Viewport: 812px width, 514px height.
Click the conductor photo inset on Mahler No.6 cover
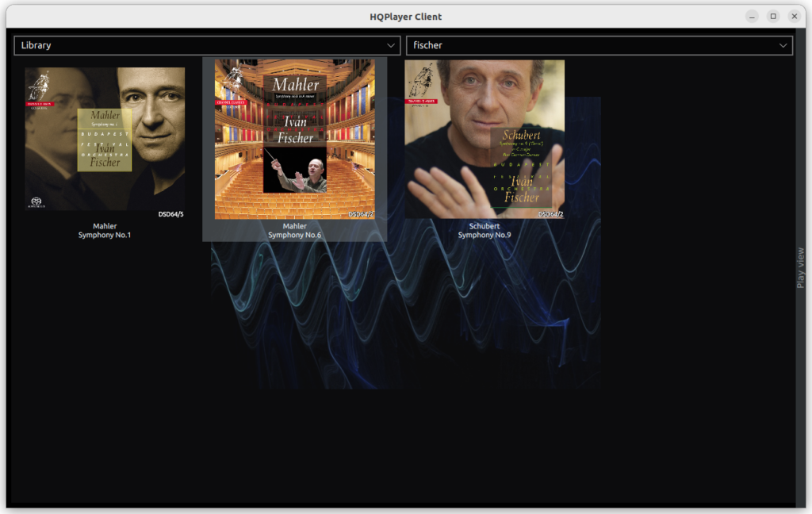click(x=295, y=172)
